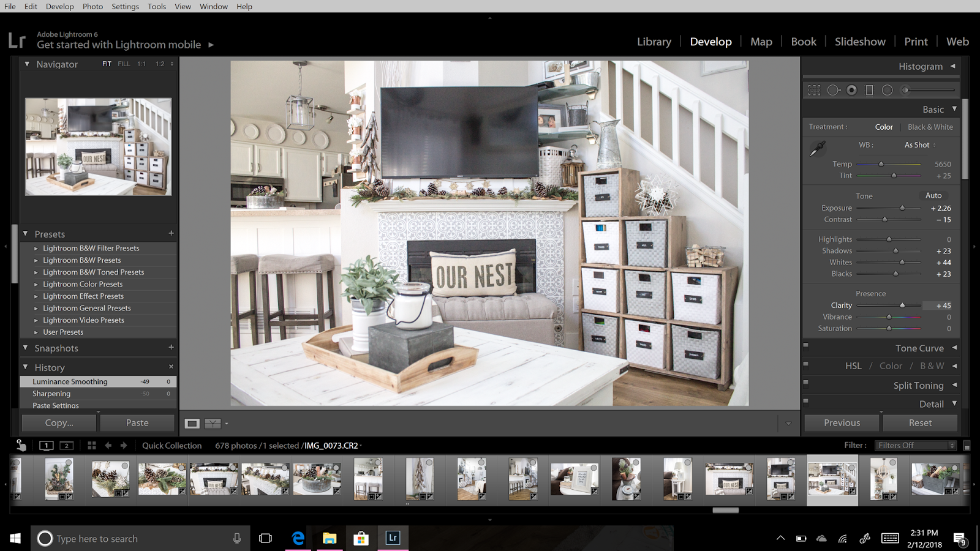Click the Exposure slider handle

pos(902,208)
